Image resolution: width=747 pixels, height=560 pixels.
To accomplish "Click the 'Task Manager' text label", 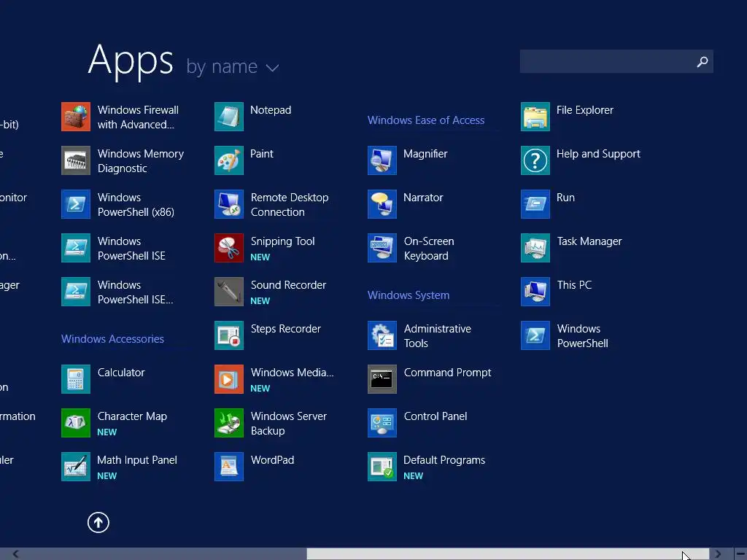I will tap(589, 241).
